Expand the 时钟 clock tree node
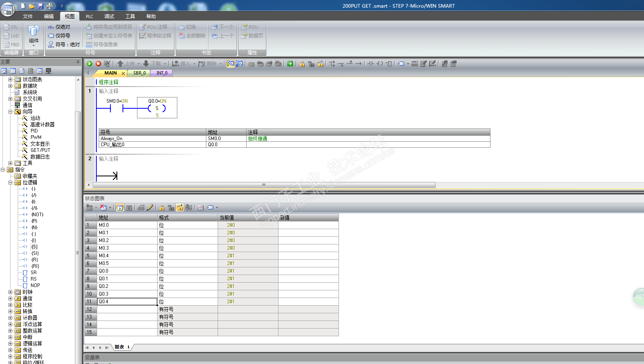644x364 pixels. click(x=10, y=292)
